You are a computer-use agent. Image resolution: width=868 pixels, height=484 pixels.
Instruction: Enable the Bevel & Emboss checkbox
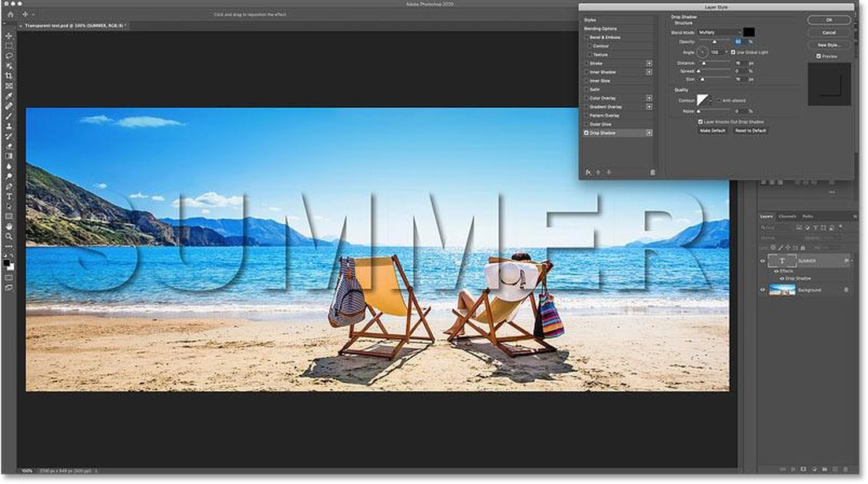[x=586, y=37]
